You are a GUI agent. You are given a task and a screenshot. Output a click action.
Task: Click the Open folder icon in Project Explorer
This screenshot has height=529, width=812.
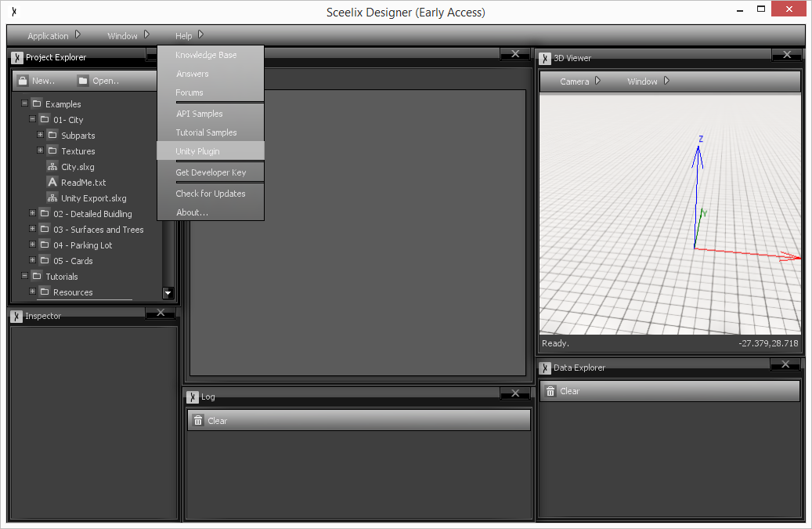[83, 81]
